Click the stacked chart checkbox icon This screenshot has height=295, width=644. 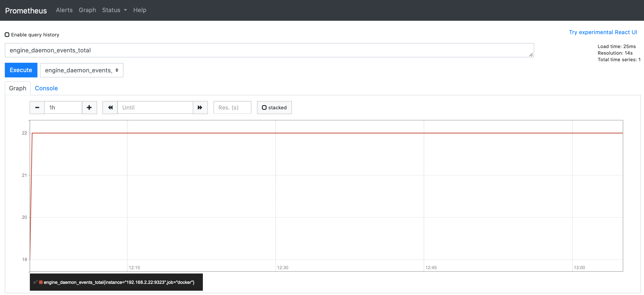pyautogui.click(x=264, y=107)
